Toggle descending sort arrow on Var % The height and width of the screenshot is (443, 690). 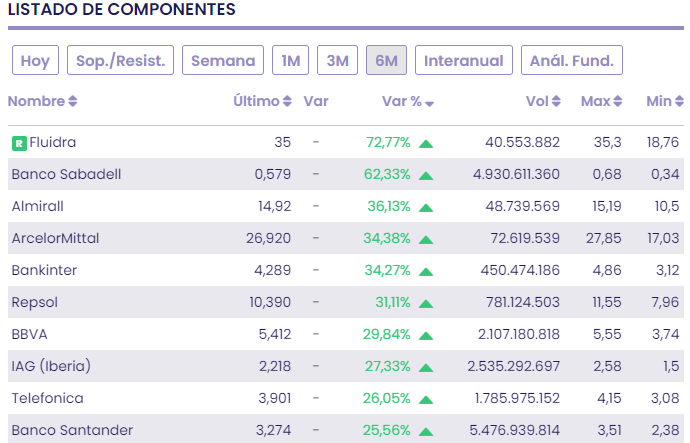pos(429,102)
